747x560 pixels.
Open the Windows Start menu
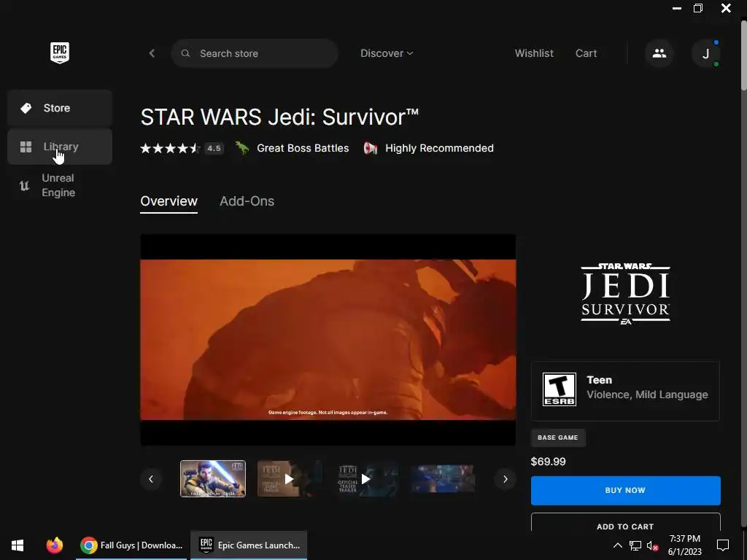click(18, 545)
